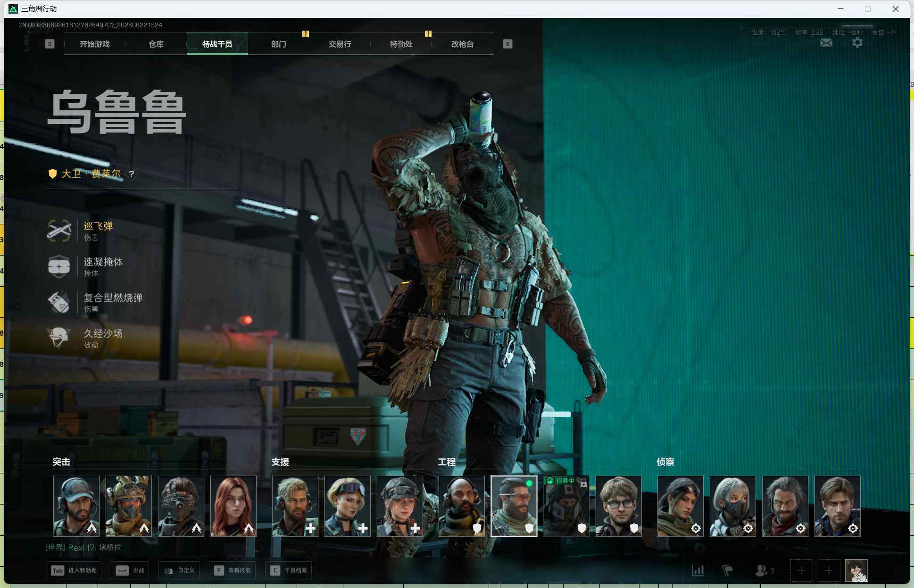Switch to the 开始游戏 tab
Image resolution: width=914 pixels, height=588 pixels.
(x=95, y=44)
